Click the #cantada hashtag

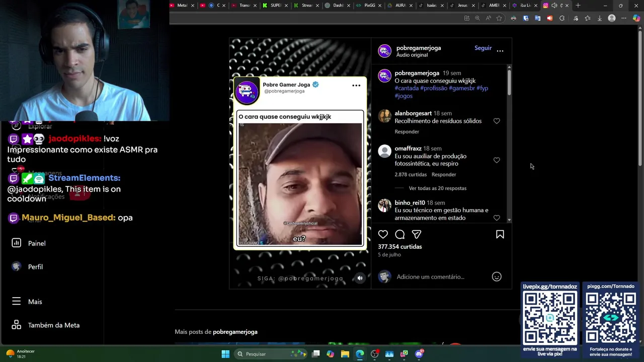(x=407, y=88)
